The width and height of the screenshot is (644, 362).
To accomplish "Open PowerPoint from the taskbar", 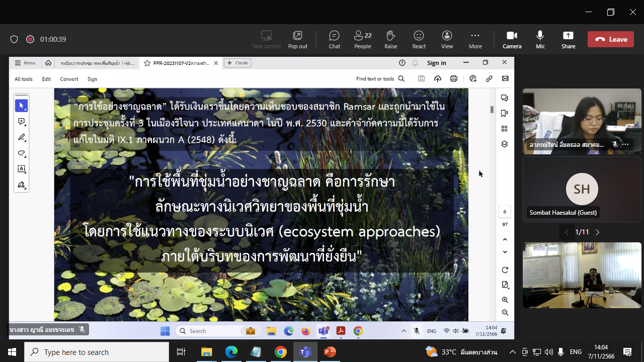I will point(330,352).
